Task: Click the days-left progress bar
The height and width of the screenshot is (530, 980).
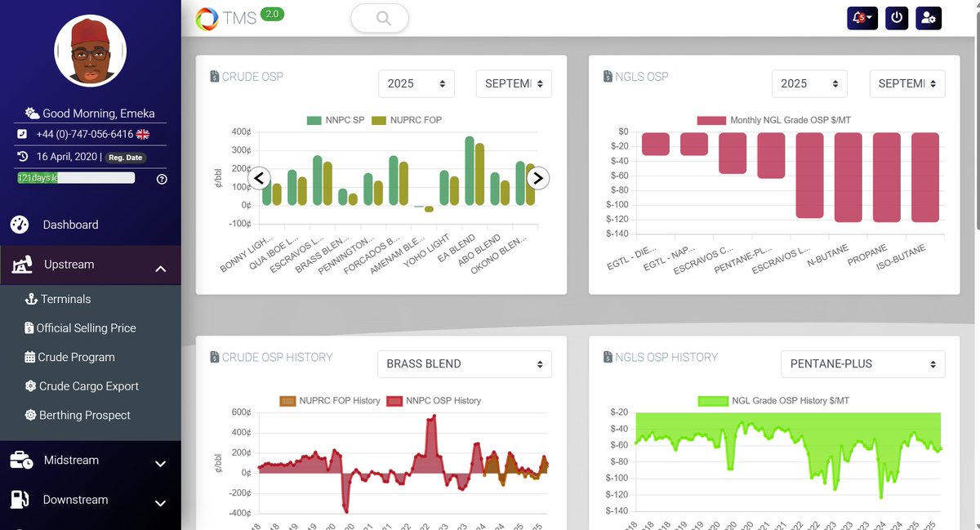Action: 76,177
